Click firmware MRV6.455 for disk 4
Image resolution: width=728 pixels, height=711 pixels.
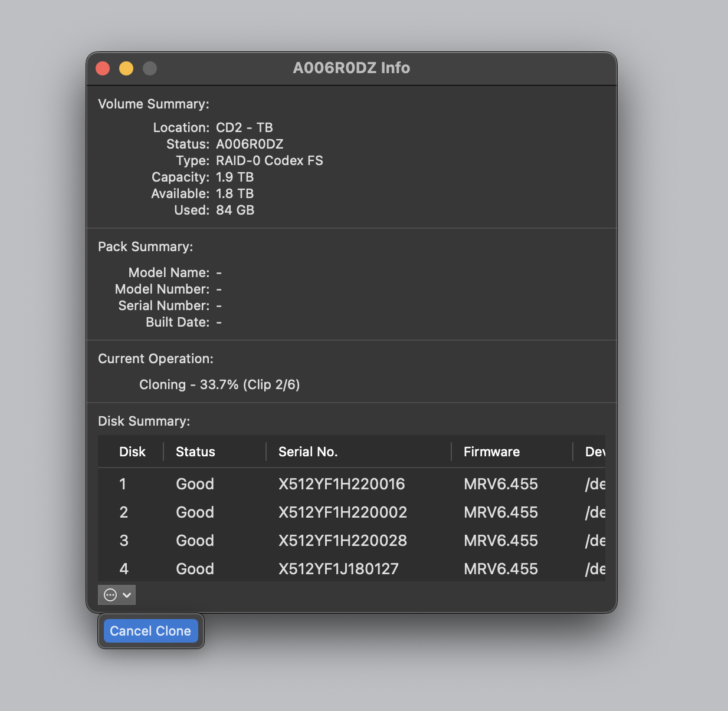coord(501,569)
